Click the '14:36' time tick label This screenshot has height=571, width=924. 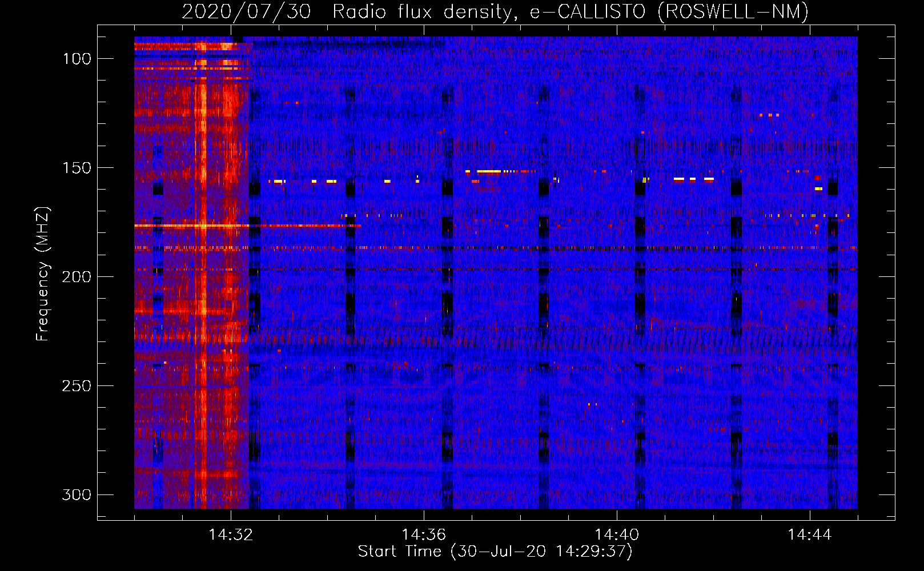coord(424,535)
